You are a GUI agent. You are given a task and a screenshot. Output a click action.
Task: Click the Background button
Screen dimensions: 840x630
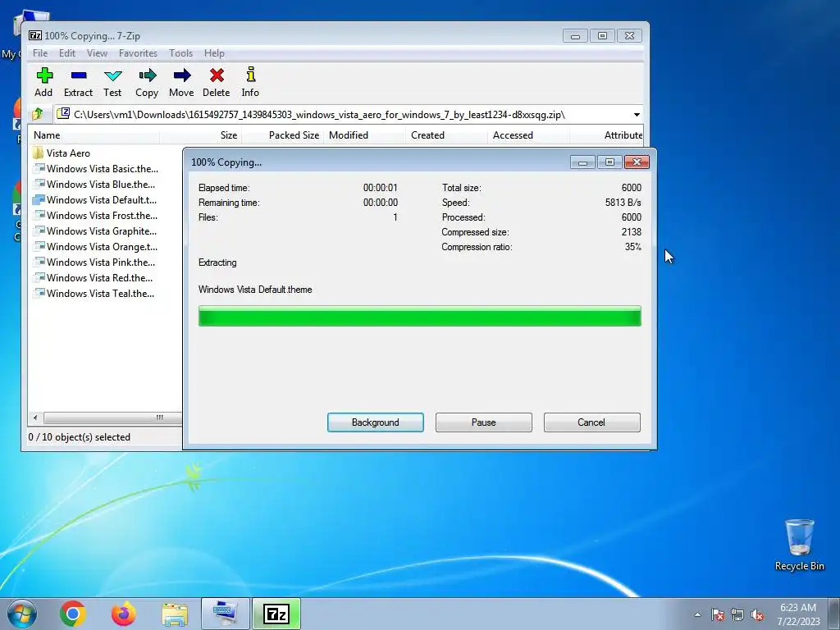[x=376, y=422]
